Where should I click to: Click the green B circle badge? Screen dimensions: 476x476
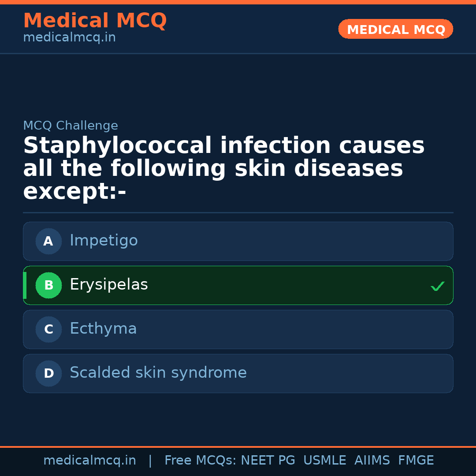[48, 285]
